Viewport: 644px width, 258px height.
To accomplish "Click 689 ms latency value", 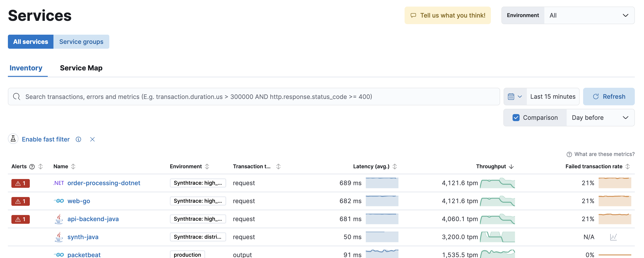I will [350, 183].
